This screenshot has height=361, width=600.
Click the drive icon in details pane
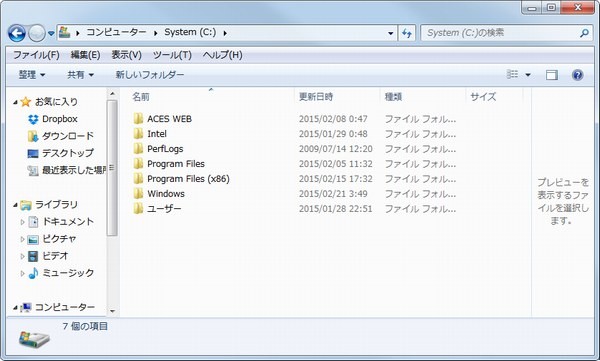pos(34,339)
